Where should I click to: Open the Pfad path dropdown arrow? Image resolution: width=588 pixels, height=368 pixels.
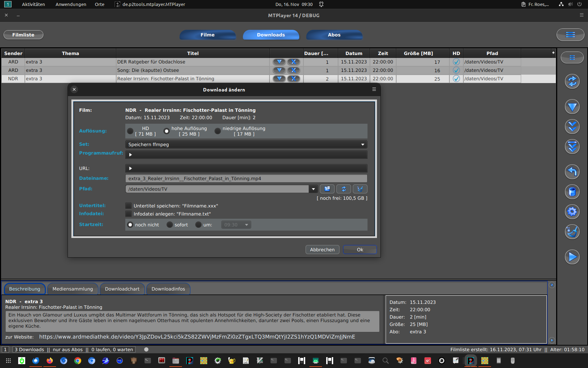(x=313, y=189)
